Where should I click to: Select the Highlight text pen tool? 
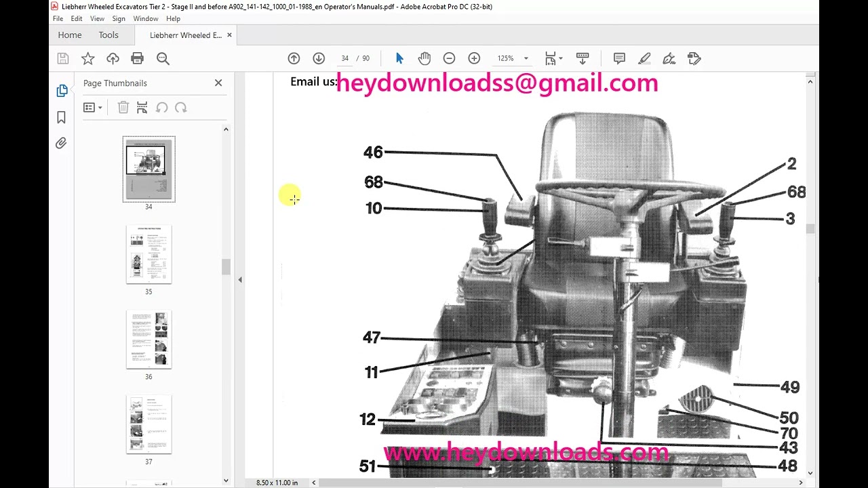pyautogui.click(x=644, y=58)
